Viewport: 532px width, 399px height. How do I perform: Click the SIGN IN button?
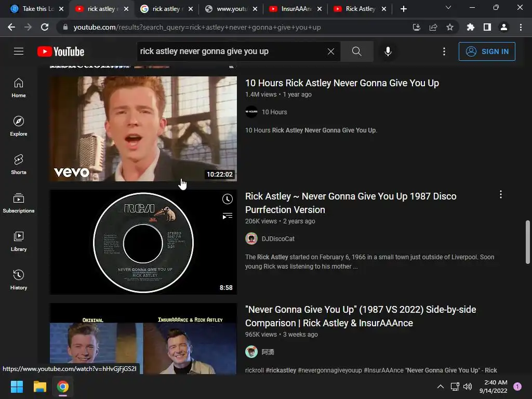[487, 51]
